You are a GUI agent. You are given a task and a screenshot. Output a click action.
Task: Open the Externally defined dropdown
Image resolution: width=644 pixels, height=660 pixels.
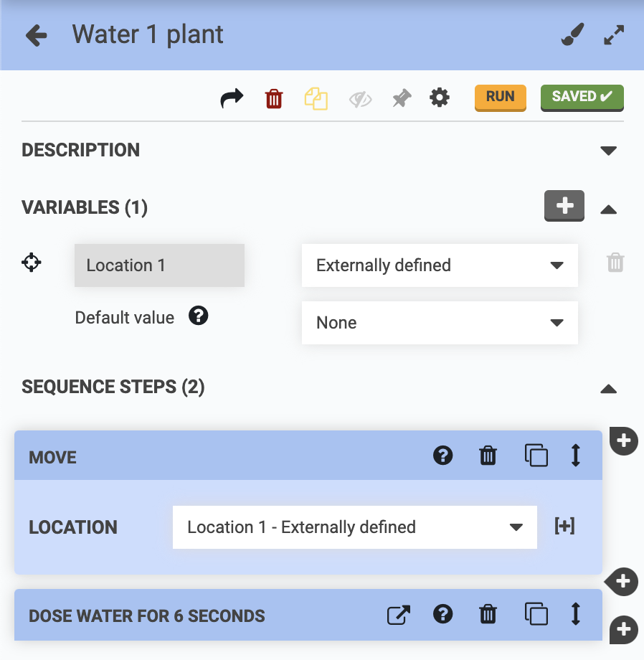(x=439, y=265)
